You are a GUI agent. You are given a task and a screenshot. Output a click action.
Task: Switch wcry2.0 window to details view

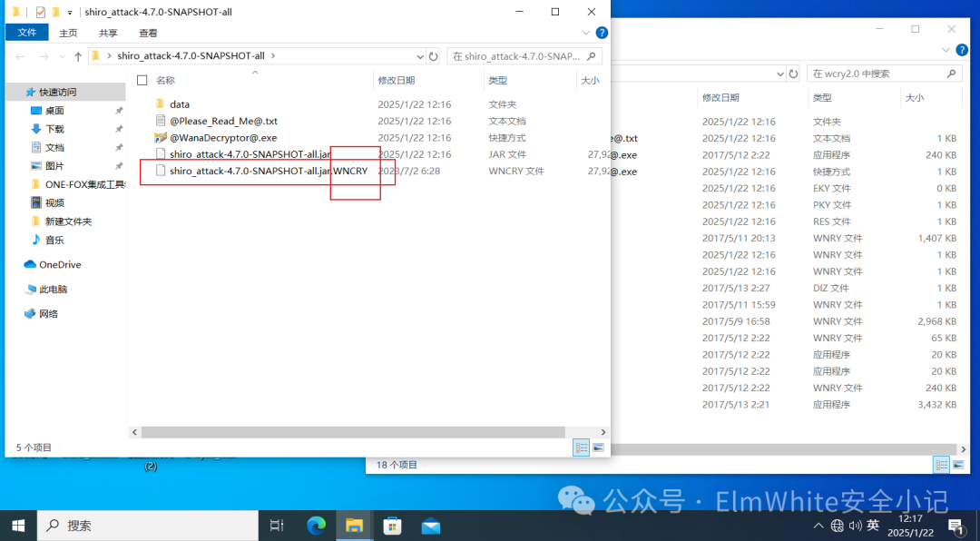[941, 465]
